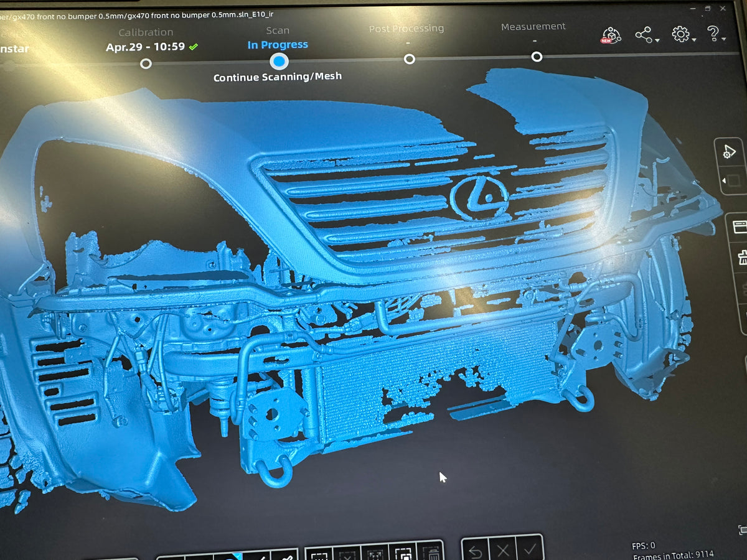Expand the help menu dropdown arrow
The width and height of the screenshot is (747, 560).
723,39
